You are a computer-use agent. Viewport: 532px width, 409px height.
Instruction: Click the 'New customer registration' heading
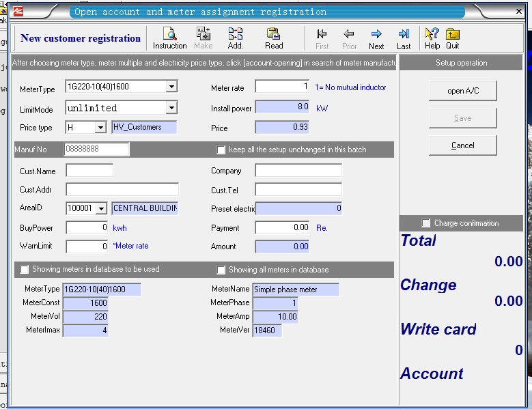tap(81, 38)
